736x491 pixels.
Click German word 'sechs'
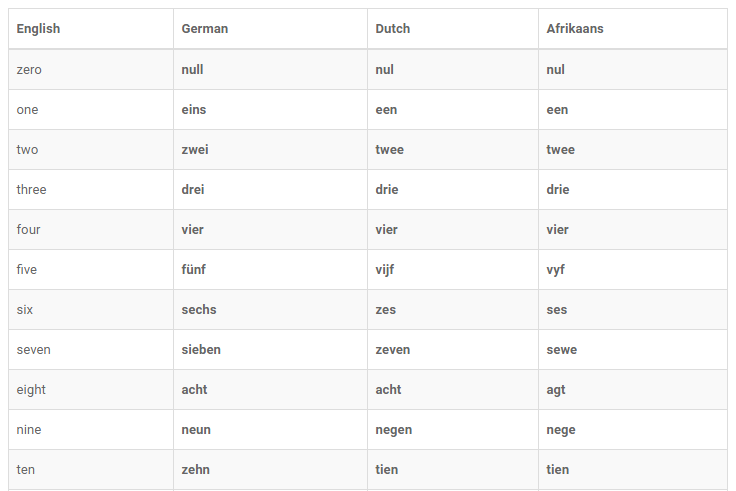(x=199, y=310)
